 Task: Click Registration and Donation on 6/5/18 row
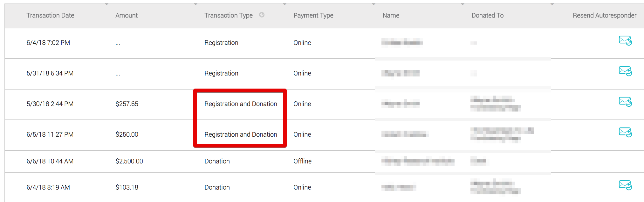[241, 134]
